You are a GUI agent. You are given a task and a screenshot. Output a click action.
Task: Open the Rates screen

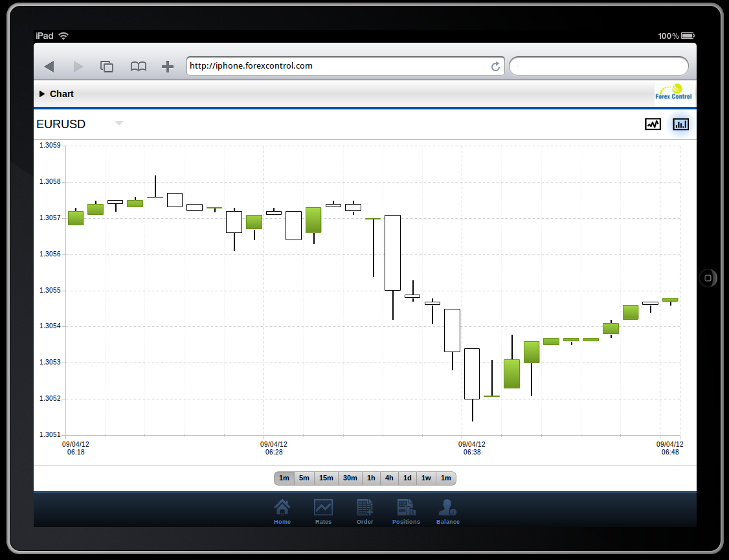[323, 511]
